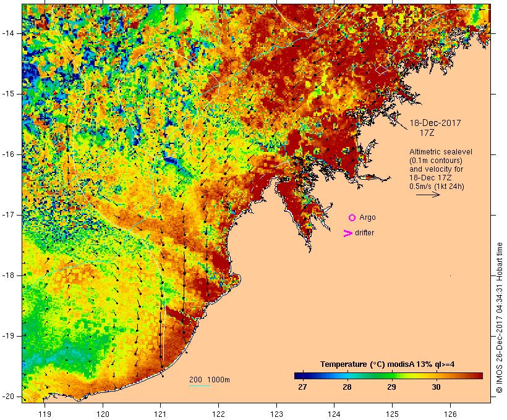Click colorbar tick label '27'
The width and height of the screenshot is (507, 420).
[302, 387]
